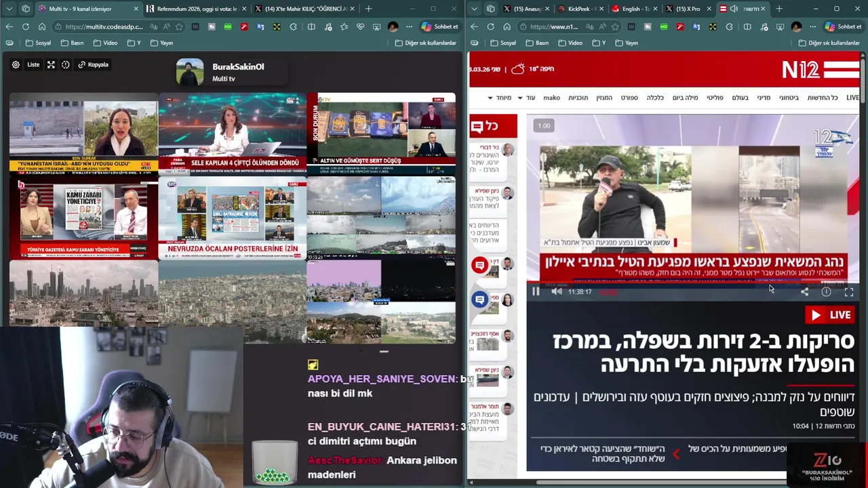Viewport: 868px width, 488px height.
Task: Open new tab in left browser window
Action: pyautogui.click(x=368, y=9)
